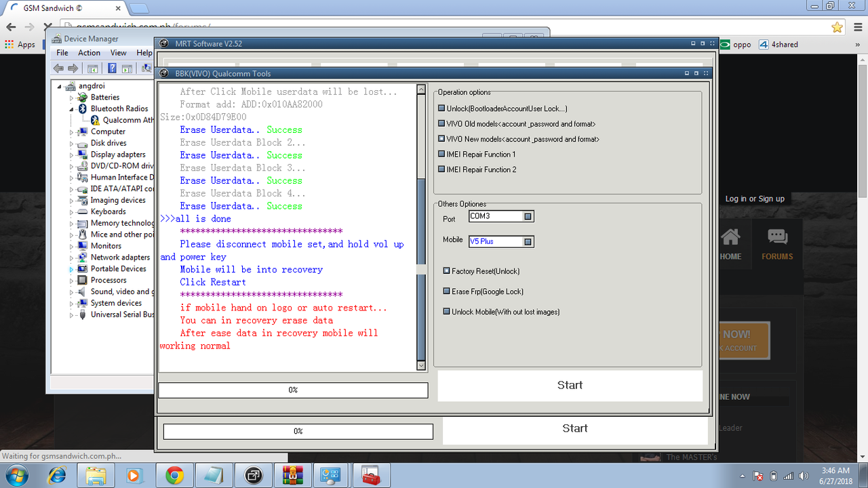Open oppo bookmark
Viewport: 868px width, 488px height.
pyautogui.click(x=736, y=45)
